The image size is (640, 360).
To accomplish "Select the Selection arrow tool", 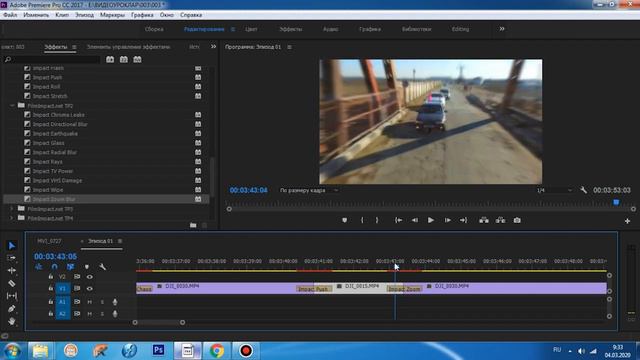I will 11,245.
